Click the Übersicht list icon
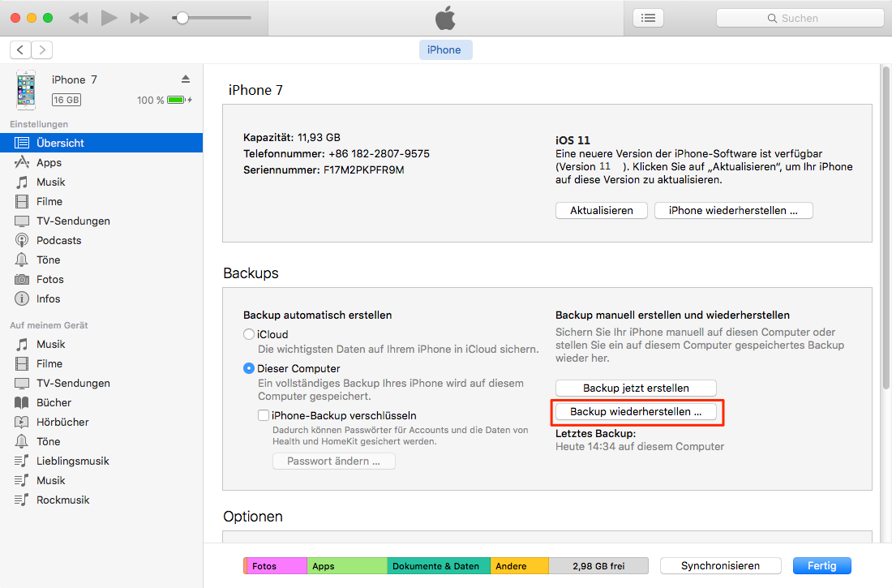Screen dimensions: 892x588 22,143
